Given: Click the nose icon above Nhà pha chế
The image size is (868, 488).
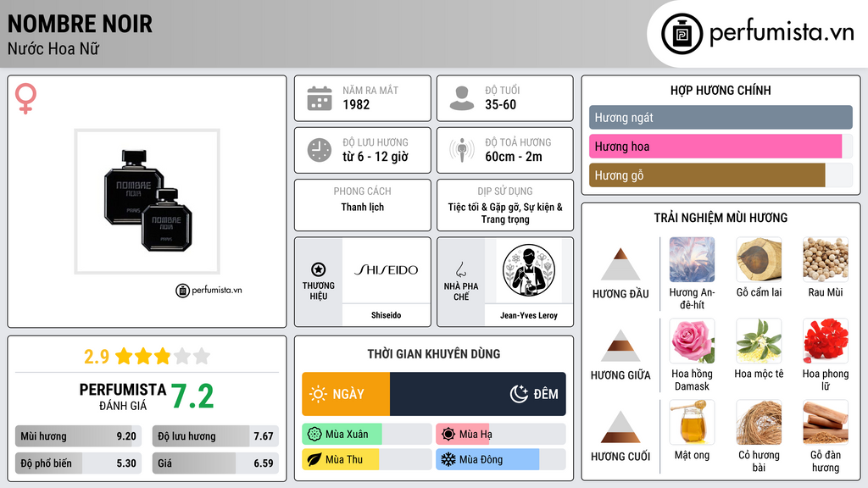Looking at the screenshot, I should 460,269.
